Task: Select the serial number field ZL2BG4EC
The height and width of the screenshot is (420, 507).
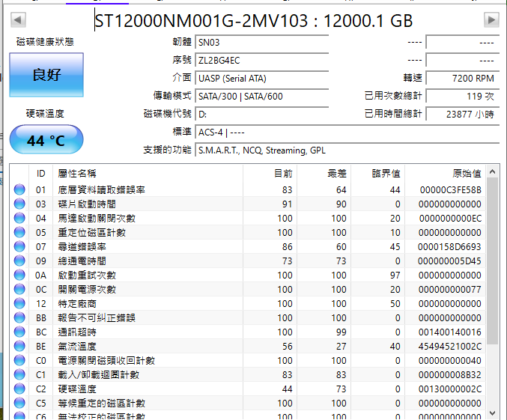Action: pyautogui.click(x=262, y=61)
